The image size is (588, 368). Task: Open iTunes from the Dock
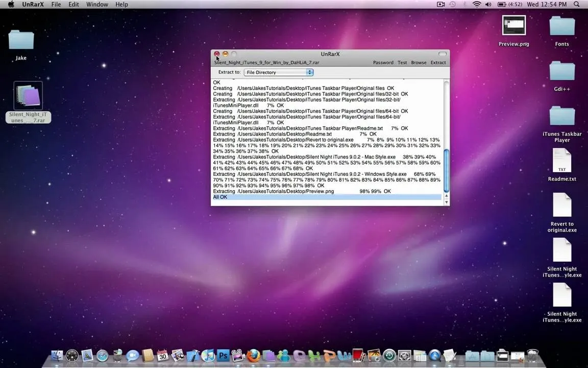(208, 355)
